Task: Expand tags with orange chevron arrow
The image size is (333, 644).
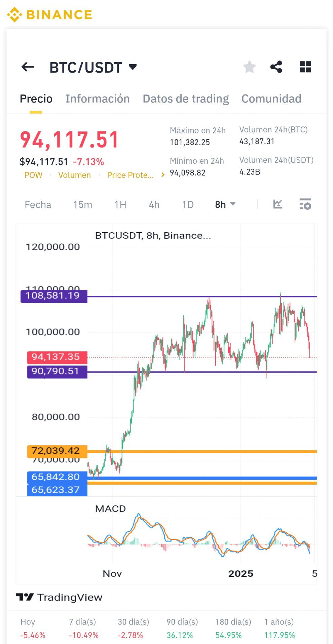Action: 163,175
